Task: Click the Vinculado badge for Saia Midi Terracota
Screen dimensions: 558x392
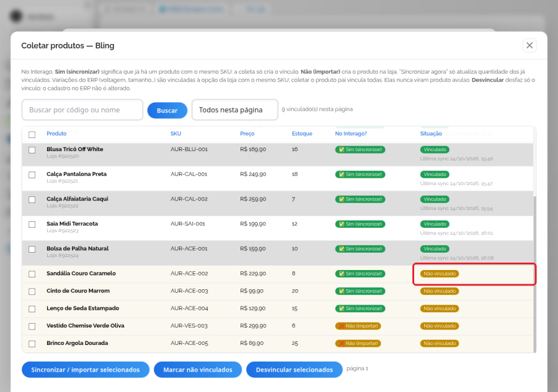Action: pos(435,224)
